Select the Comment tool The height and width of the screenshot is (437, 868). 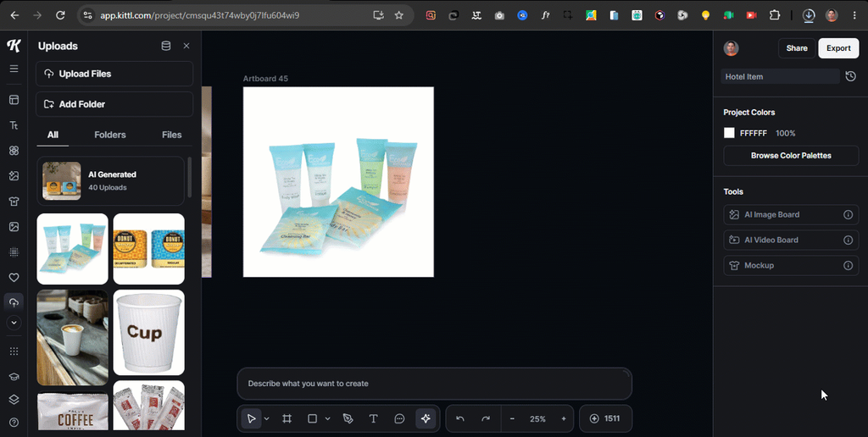point(400,418)
